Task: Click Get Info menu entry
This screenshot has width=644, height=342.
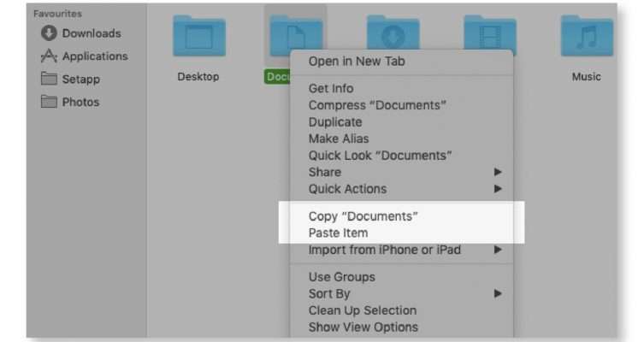Action: 331,88
